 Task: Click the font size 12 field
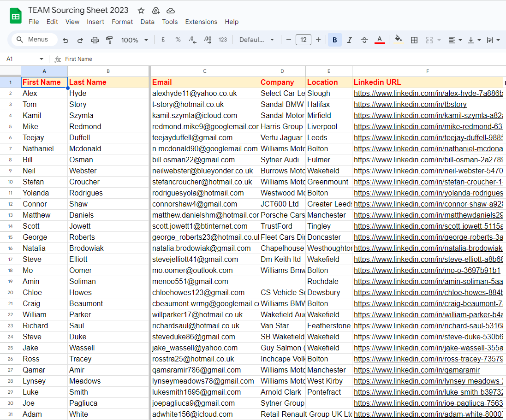tap(304, 40)
